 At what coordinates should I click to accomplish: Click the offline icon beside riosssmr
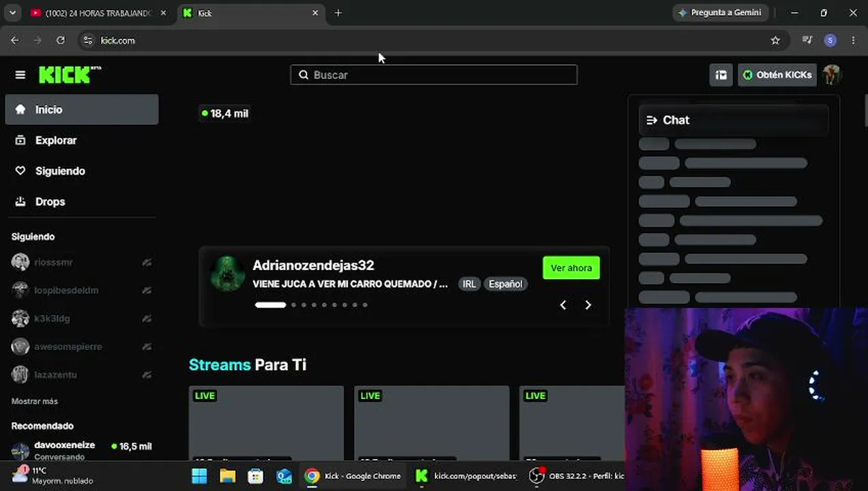click(147, 263)
